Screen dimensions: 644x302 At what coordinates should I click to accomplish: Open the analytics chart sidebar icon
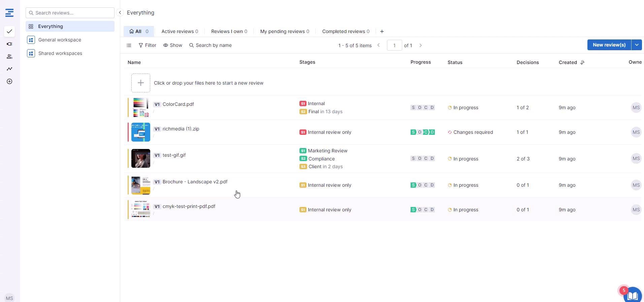[x=9, y=69]
